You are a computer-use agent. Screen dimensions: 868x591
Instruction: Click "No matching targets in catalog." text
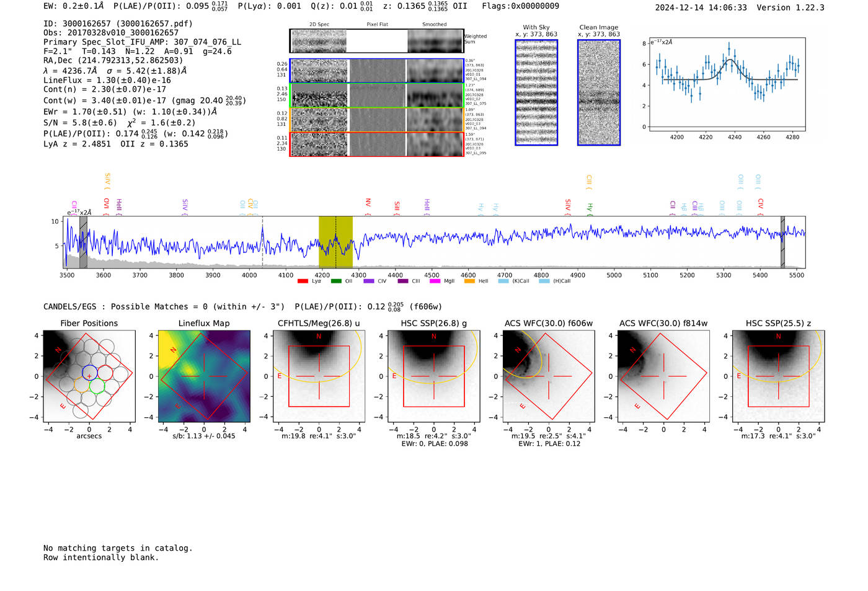pos(118,548)
